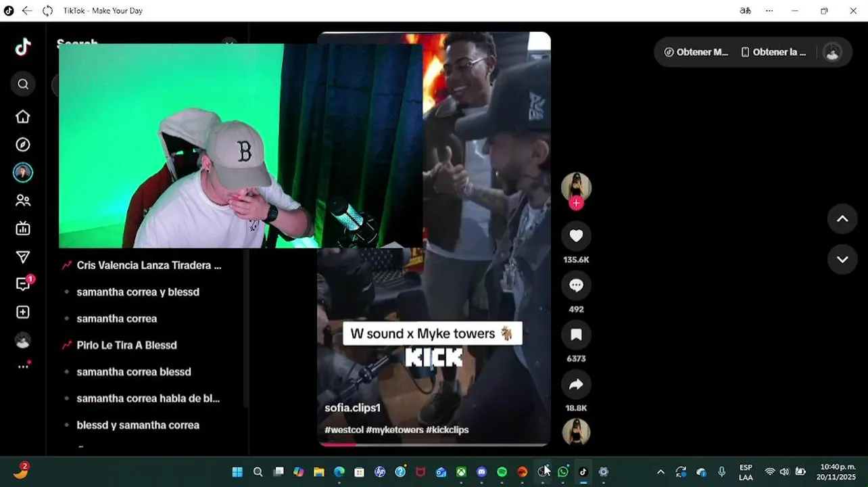Open Discord from taskbar
The height and width of the screenshot is (487, 868).
click(x=481, y=472)
